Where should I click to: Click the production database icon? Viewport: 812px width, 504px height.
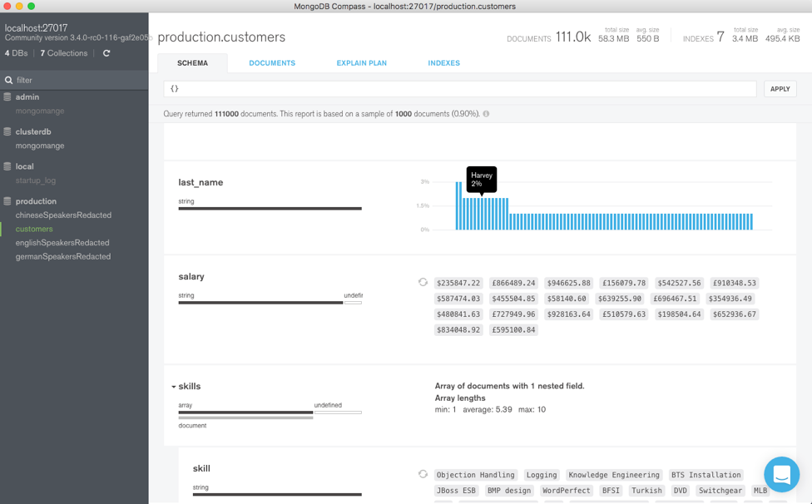7,200
